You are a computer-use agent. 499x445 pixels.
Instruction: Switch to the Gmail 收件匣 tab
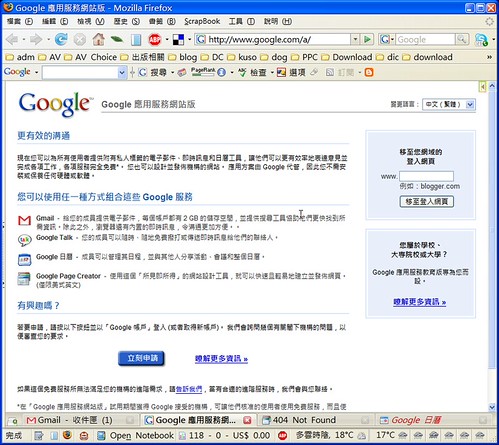click(80, 420)
